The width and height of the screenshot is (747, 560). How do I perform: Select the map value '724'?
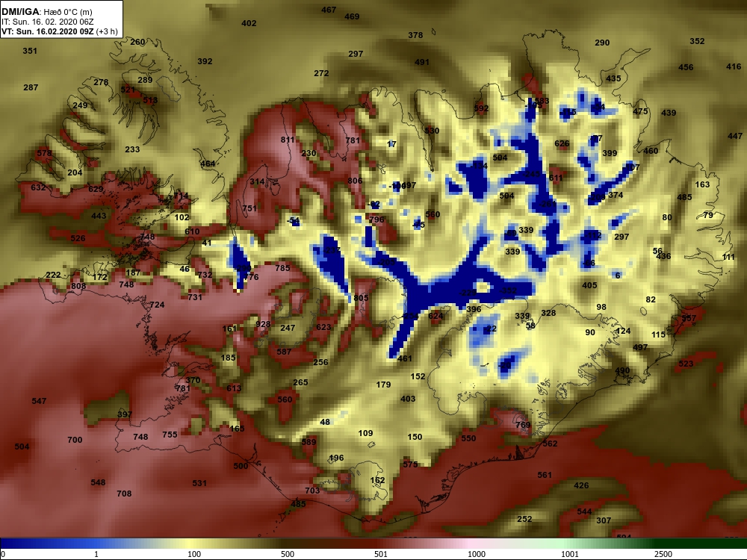[157, 305]
